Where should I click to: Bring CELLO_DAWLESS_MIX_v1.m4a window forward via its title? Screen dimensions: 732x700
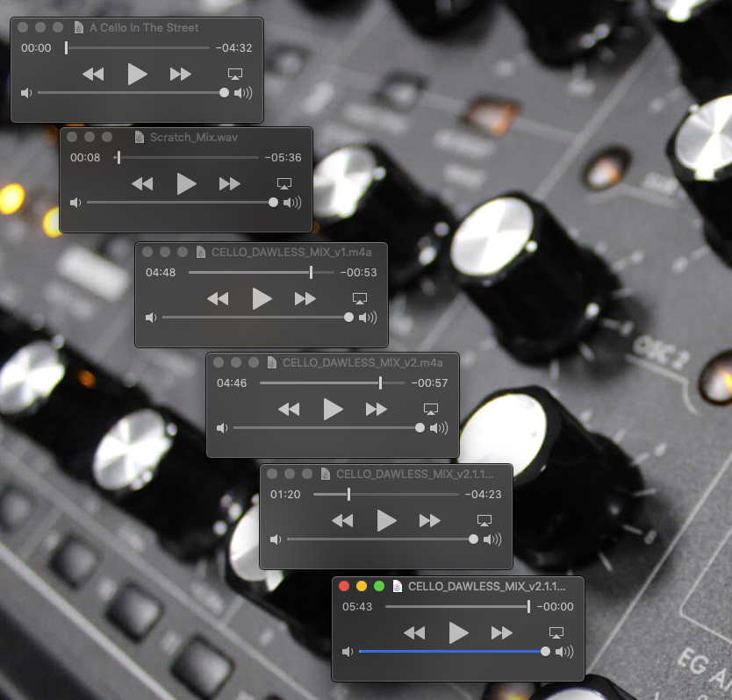[291, 252]
